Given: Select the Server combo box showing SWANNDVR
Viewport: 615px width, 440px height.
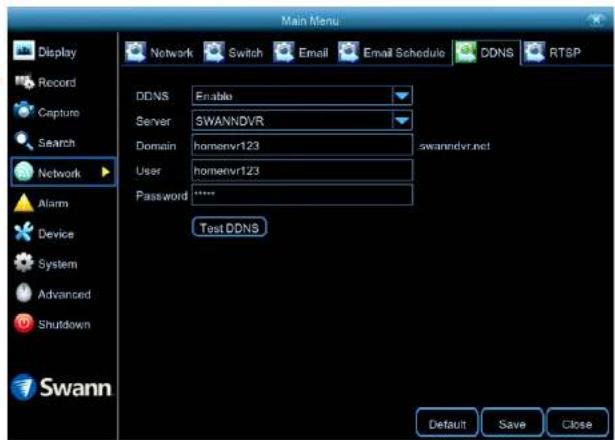Looking at the screenshot, I should pyautogui.click(x=302, y=121).
